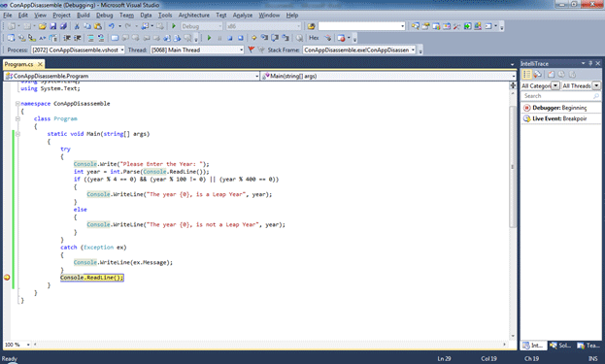Image resolution: width=605 pixels, height=364 pixels.
Task: Open the Main(string[] args) member dropdown
Action: point(513,76)
